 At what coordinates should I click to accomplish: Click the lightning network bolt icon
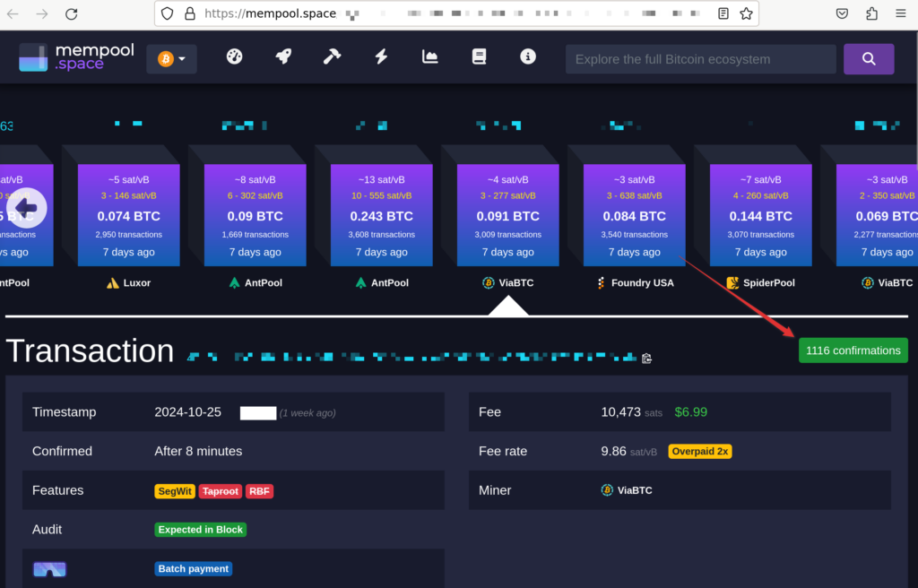pos(381,56)
